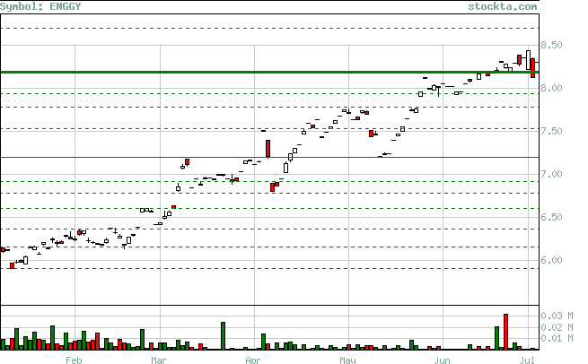
Task: Select the 6.00 price axis label
Action: coord(551,260)
